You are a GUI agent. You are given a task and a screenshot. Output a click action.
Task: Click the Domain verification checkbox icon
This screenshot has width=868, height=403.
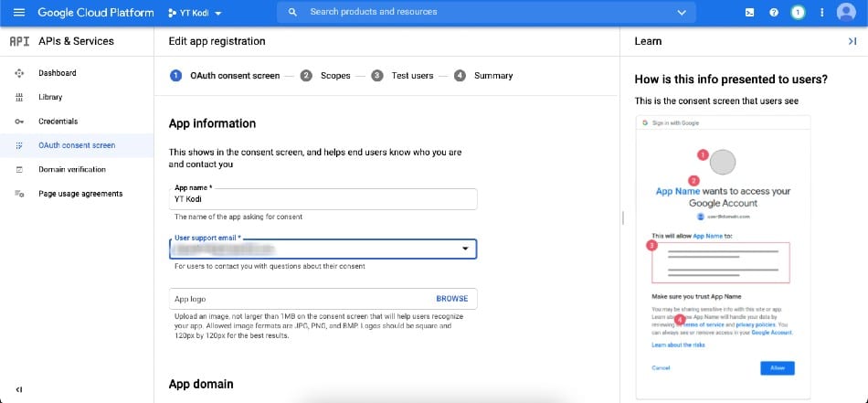coord(19,170)
